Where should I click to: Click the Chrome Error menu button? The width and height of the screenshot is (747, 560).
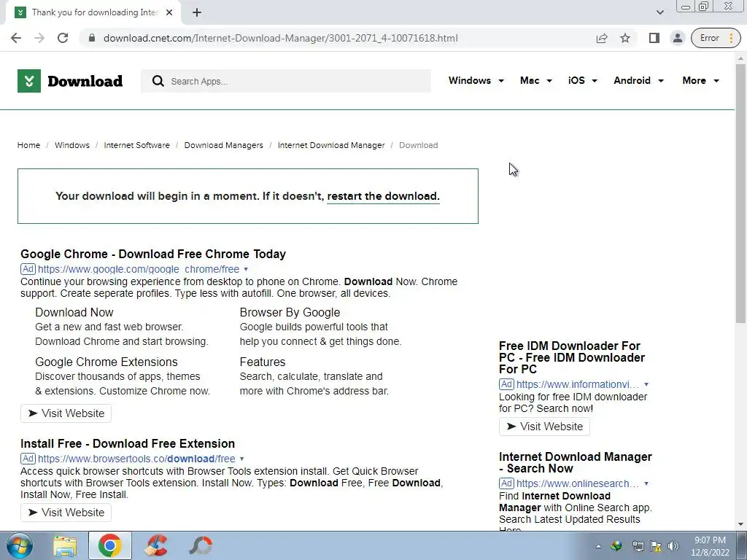(x=715, y=38)
